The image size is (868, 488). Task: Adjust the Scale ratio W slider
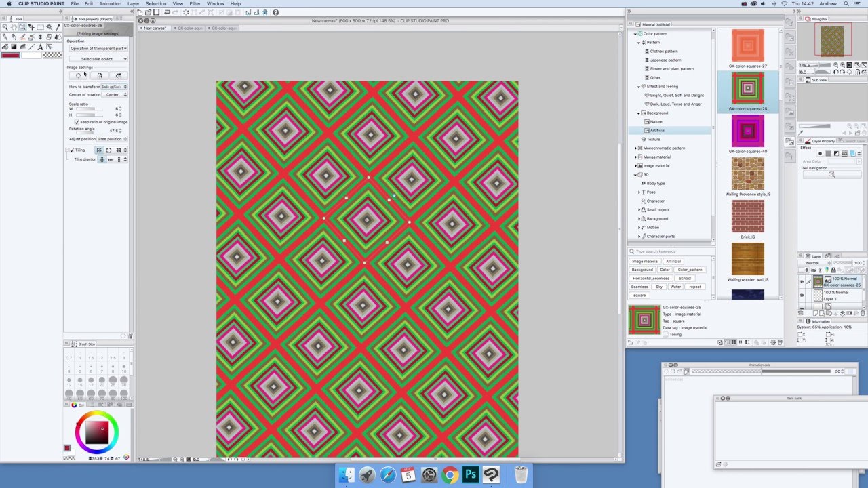(x=89, y=109)
